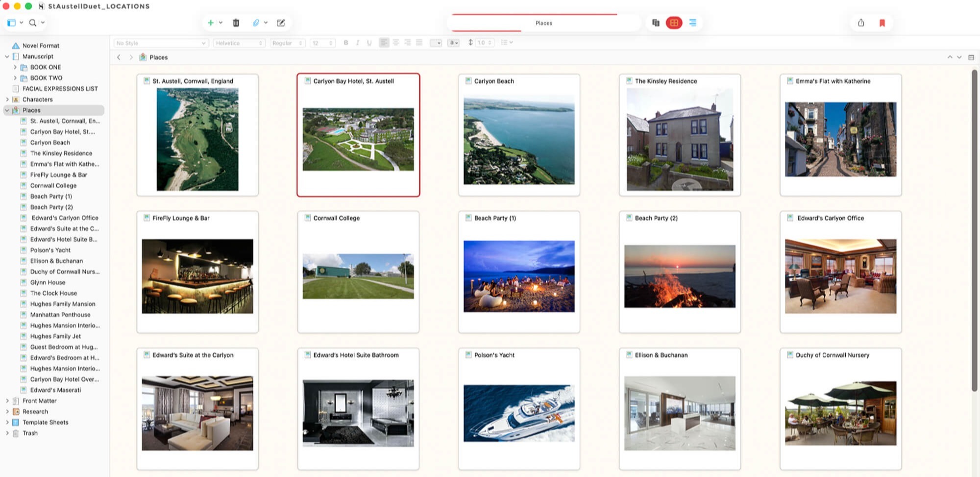
Task: Toggle the binder sidebar view icon
Action: (11, 23)
